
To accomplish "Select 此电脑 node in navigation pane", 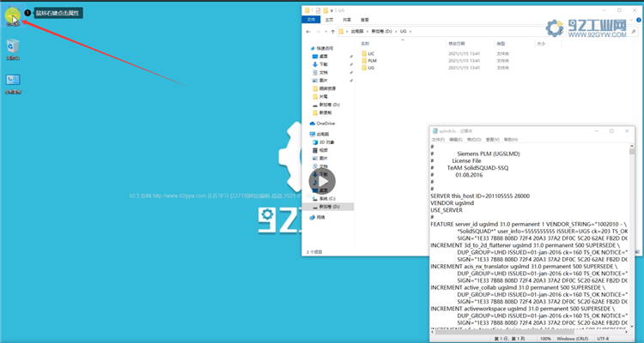I will pyautogui.click(x=319, y=134).
